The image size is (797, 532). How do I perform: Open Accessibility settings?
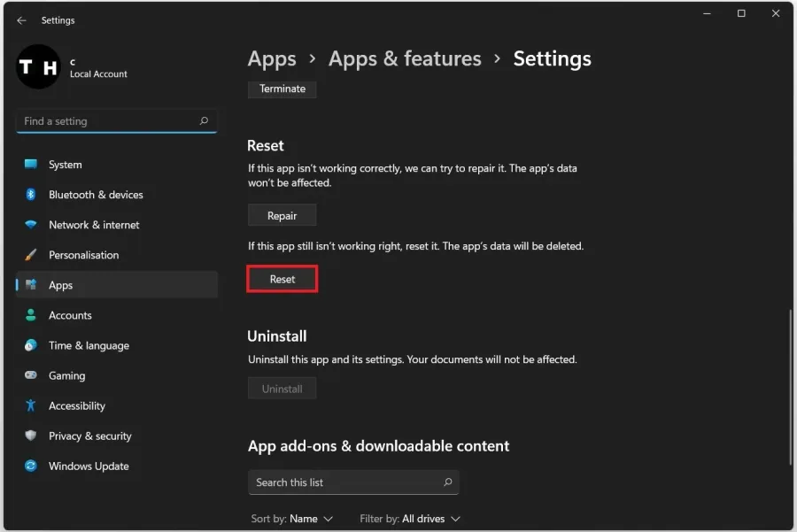point(117,405)
